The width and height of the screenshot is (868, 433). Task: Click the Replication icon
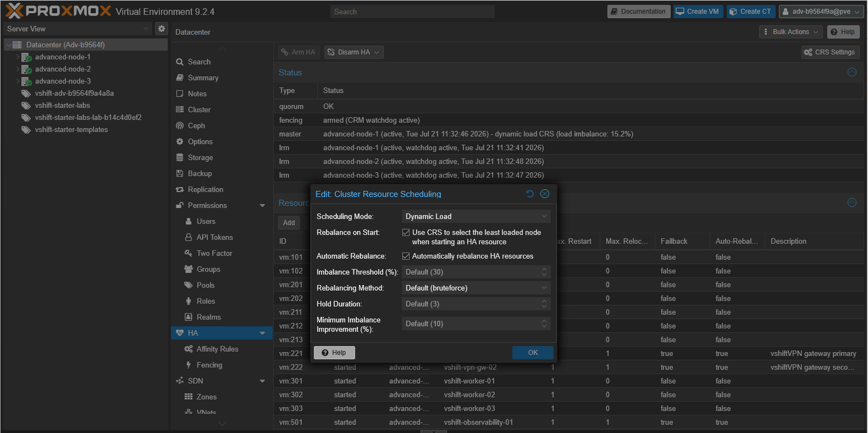180,190
